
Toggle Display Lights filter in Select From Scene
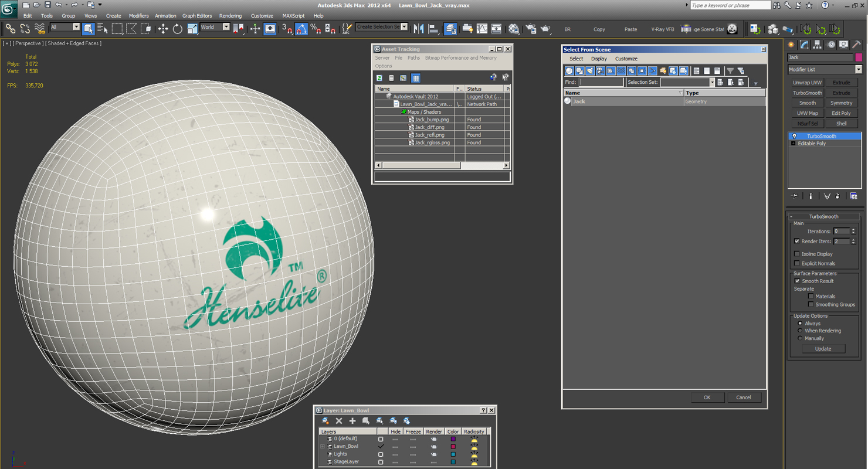pos(590,71)
